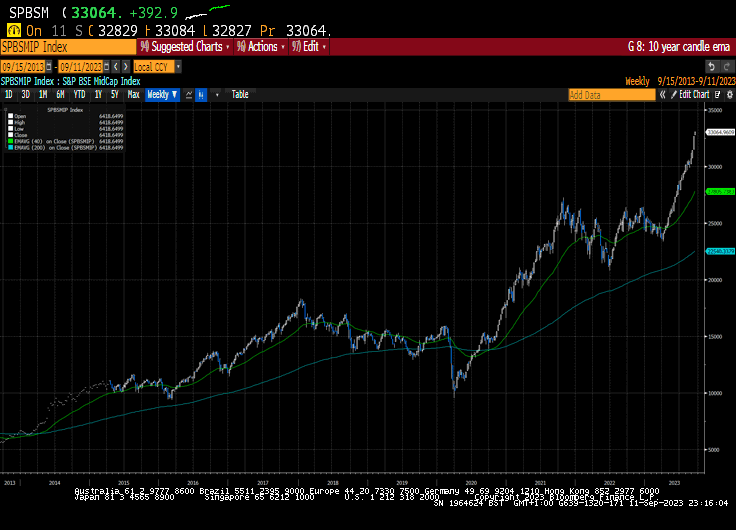Shift date range forward with right arrow

coord(125,67)
